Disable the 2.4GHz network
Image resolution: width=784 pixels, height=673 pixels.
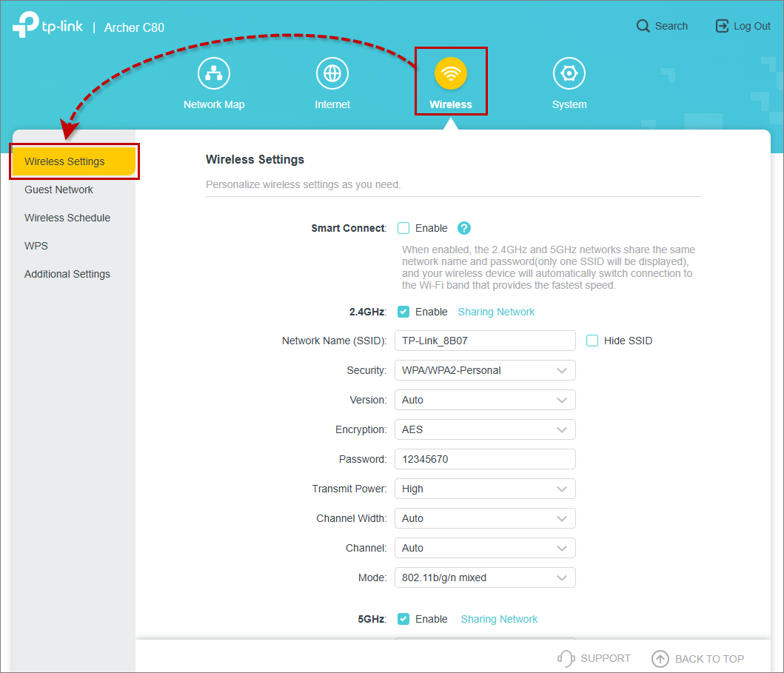(403, 312)
